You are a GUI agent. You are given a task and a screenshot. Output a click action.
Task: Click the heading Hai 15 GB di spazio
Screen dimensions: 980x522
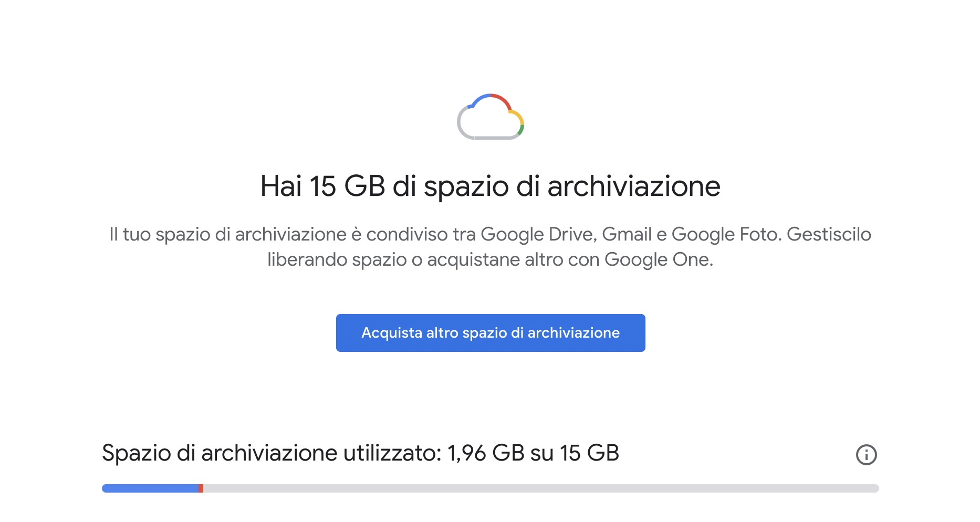[x=490, y=186]
